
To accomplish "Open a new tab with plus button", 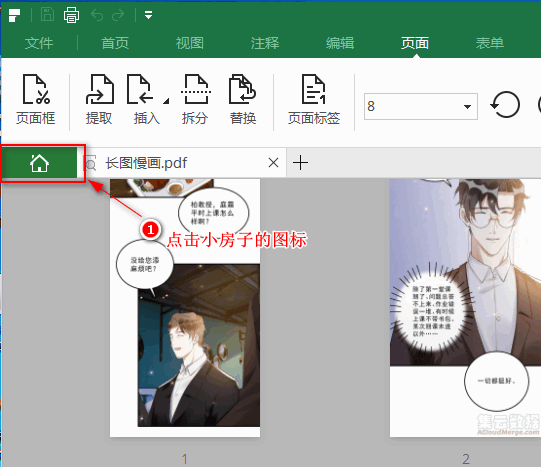I will 300,162.
